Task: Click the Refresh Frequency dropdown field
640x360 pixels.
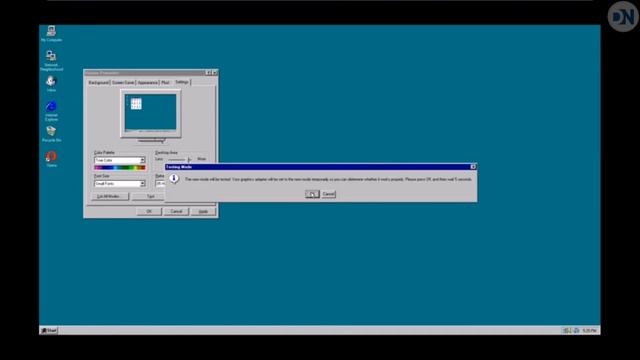Action: (160, 184)
